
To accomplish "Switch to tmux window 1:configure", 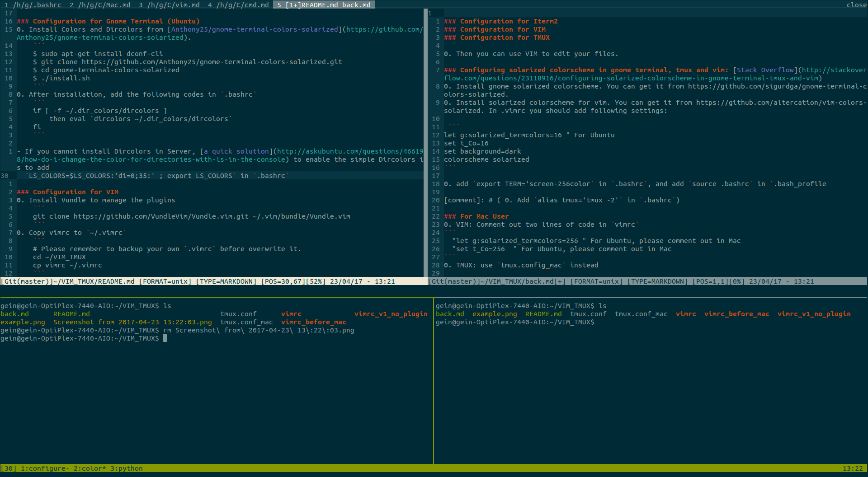I will pyautogui.click(x=45, y=468).
